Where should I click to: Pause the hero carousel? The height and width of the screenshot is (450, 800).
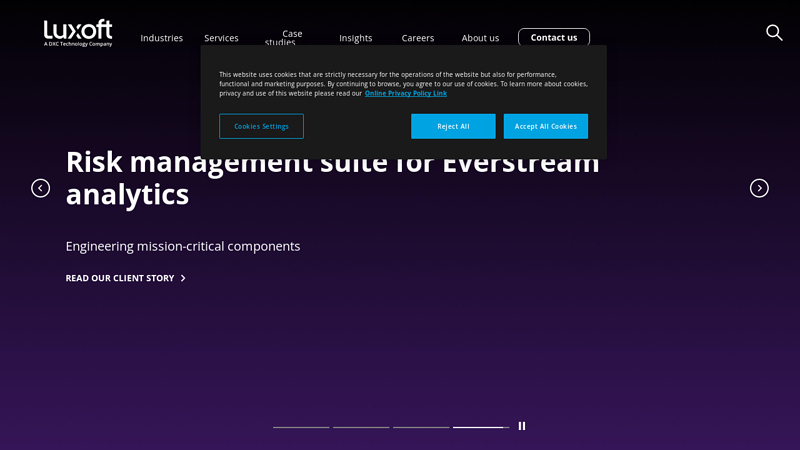[521, 426]
